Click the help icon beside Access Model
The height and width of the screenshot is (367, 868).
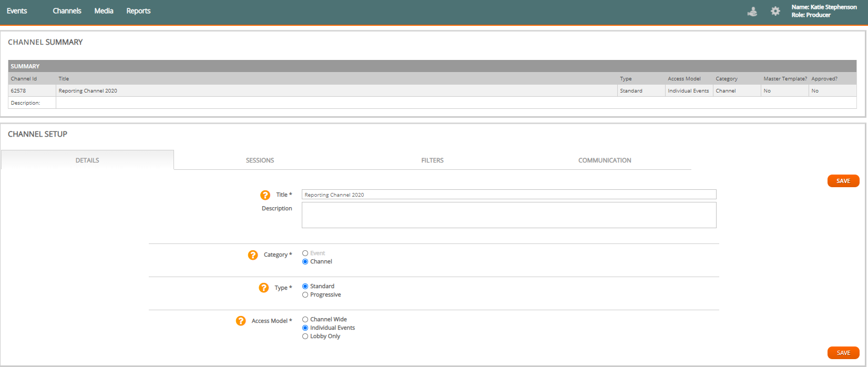point(241,321)
